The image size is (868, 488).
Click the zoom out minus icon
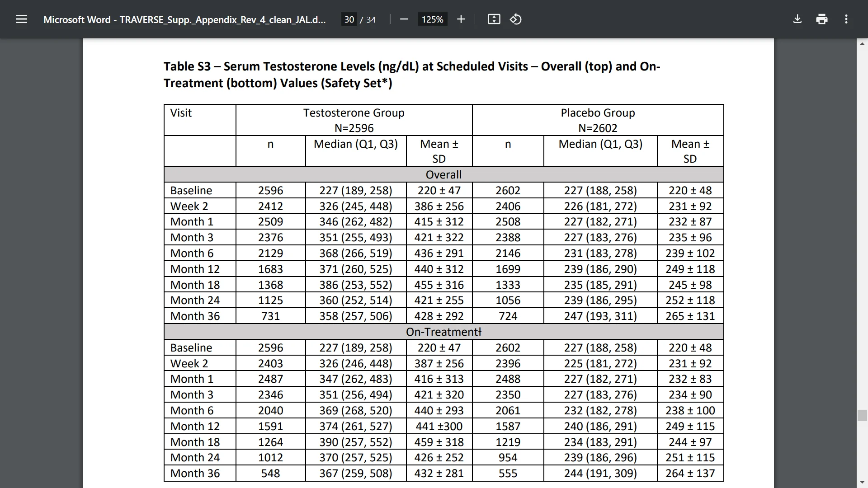(404, 19)
